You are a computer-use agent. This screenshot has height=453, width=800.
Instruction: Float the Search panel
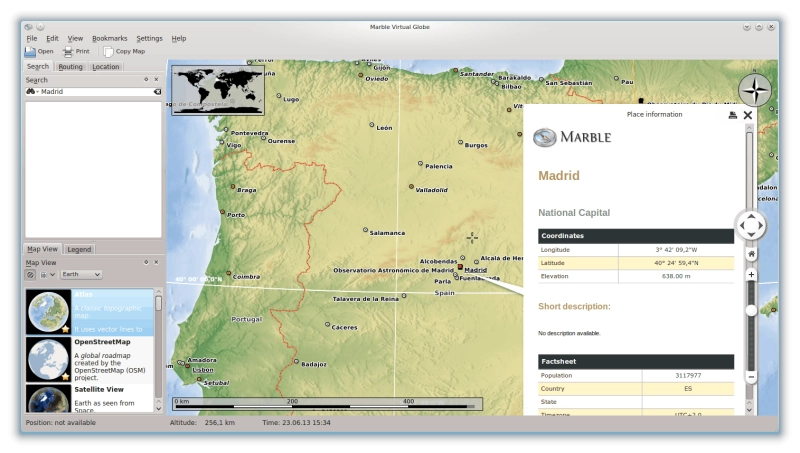pyautogui.click(x=146, y=80)
